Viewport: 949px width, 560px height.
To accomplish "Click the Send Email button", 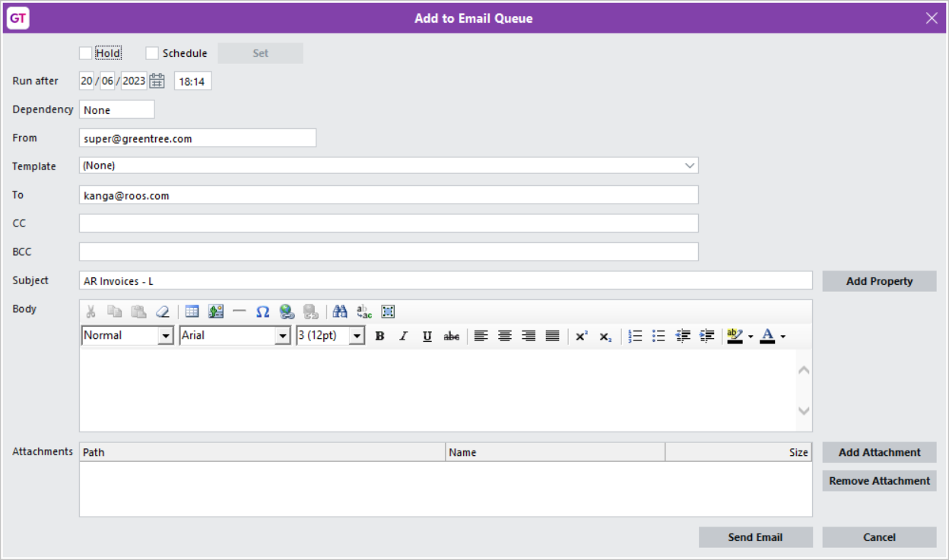I will [755, 537].
